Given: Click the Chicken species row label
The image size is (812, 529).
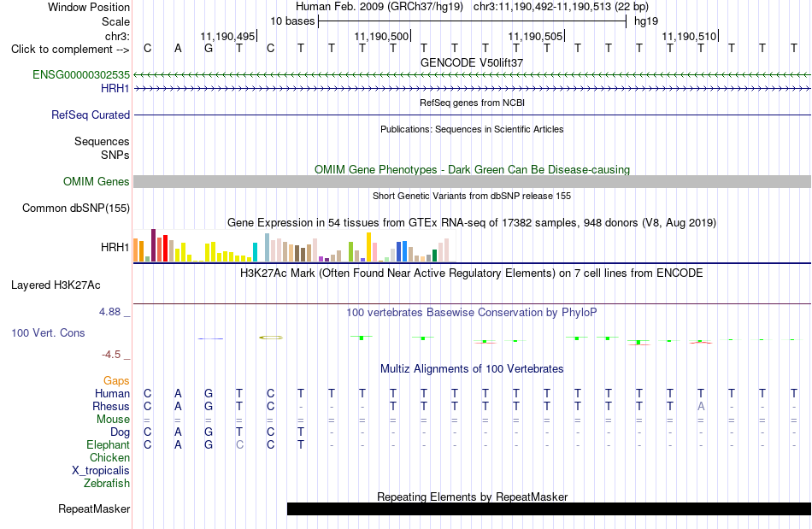Looking at the screenshot, I should pos(109,457).
